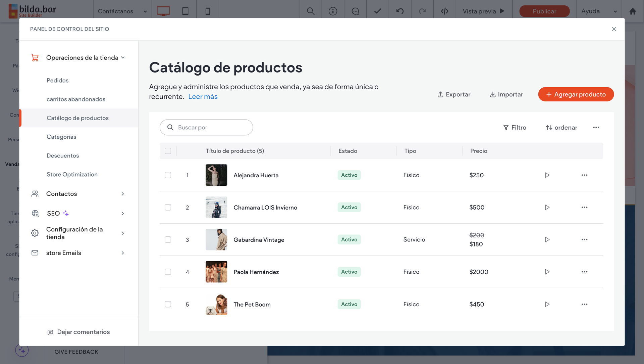The width and height of the screenshot is (644, 364).
Task: Open table more options next to ordenar
Action: (596, 127)
